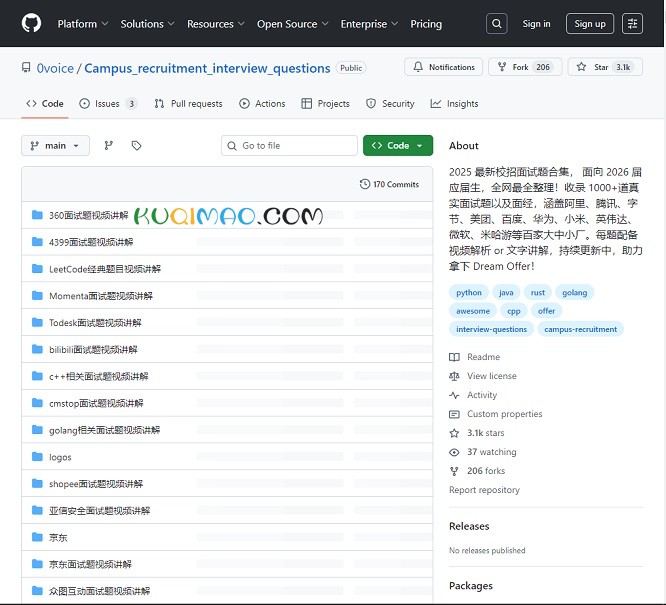This screenshot has height=605, width=666.
Task: Expand the Solutions menu
Action: (x=147, y=24)
